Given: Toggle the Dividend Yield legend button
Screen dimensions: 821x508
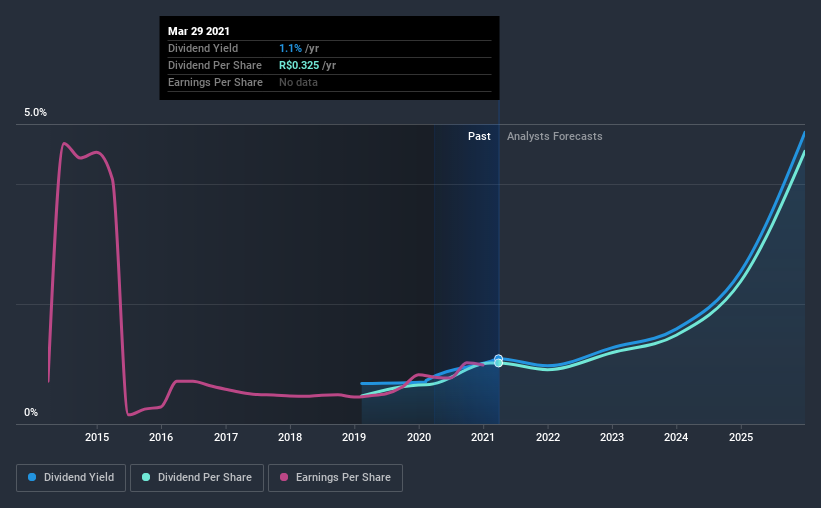Looking at the screenshot, I should (x=71, y=478).
